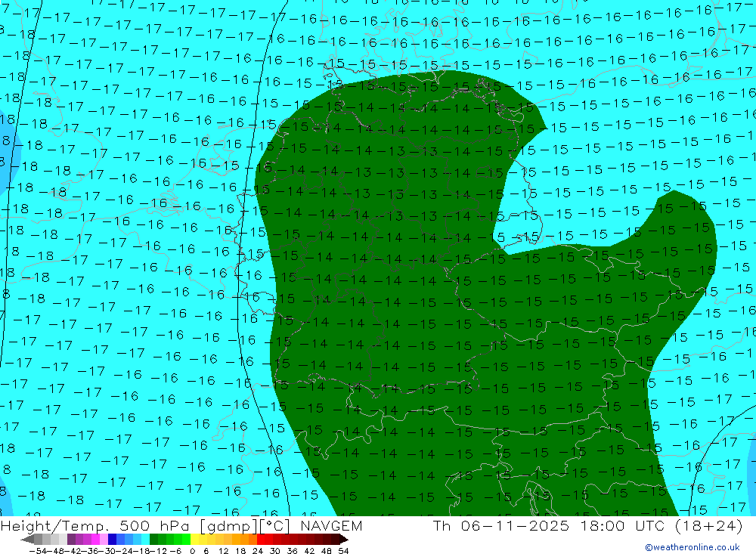The width and height of the screenshot is (756, 554).
Task: Click the '[gdmp]' unit text in title
Action: [229, 526]
